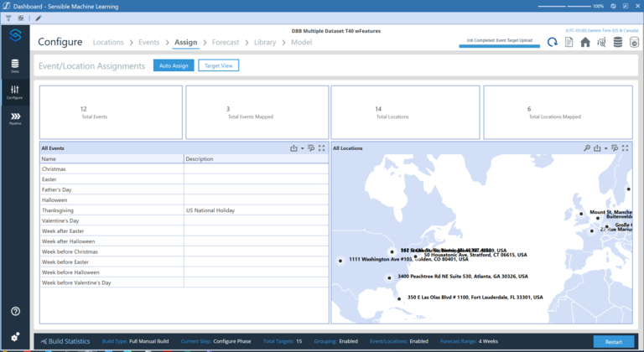Select the Week before Halloween row
This screenshot has width=644, height=352.
pyautogui.click(x=184, y=272)
